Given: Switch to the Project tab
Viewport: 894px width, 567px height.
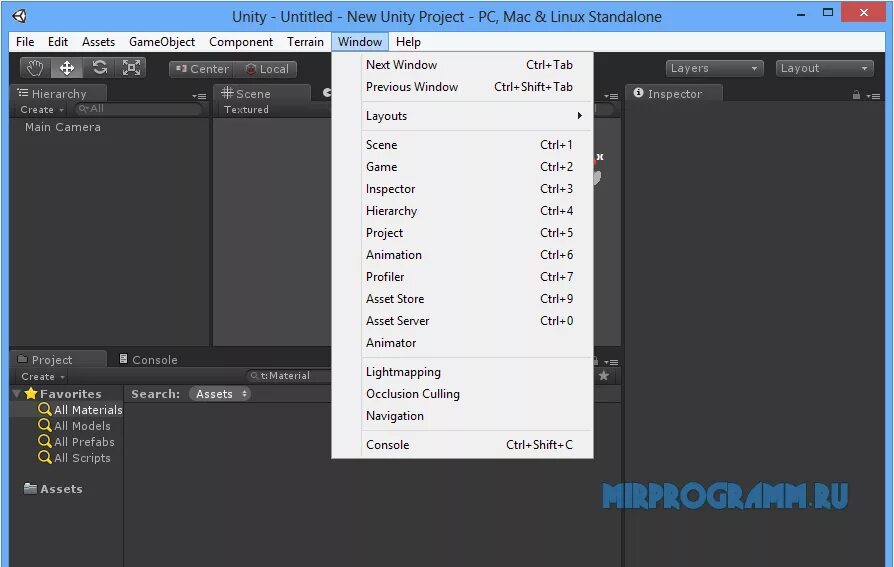Looking at the screenshot, I should (58, 359).
